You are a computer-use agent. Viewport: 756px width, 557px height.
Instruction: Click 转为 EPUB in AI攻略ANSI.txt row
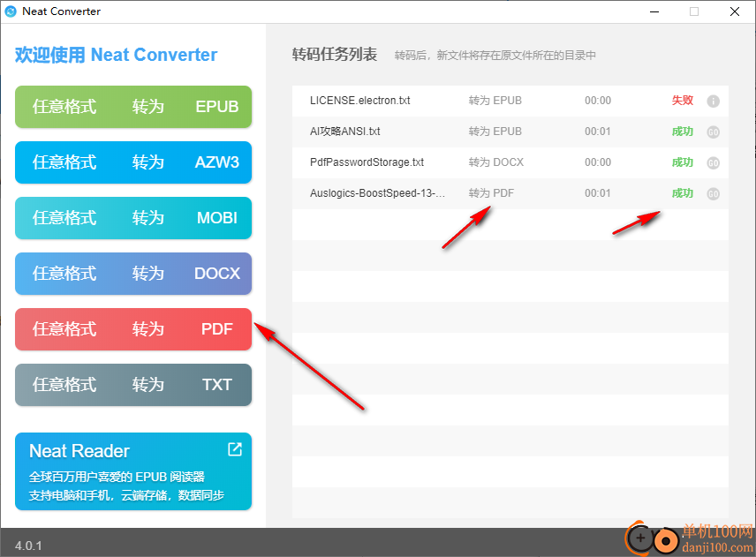tap(495, 131)
